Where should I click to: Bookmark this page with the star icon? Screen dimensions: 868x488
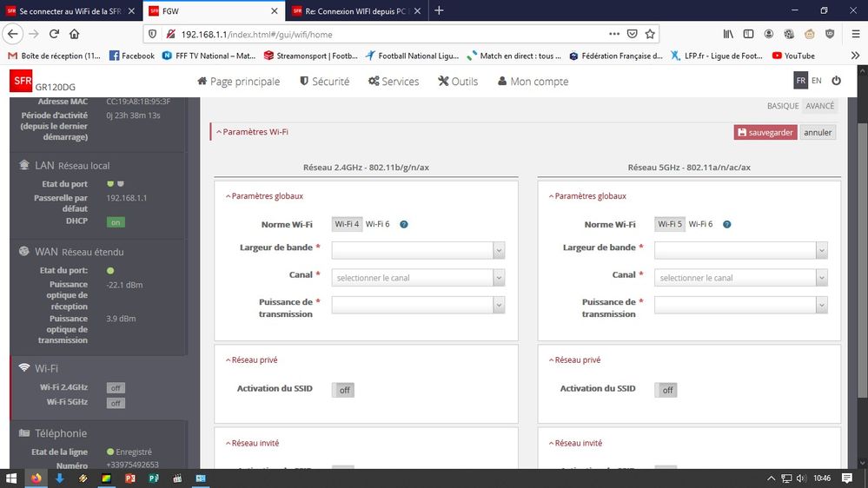pos(649,34)
